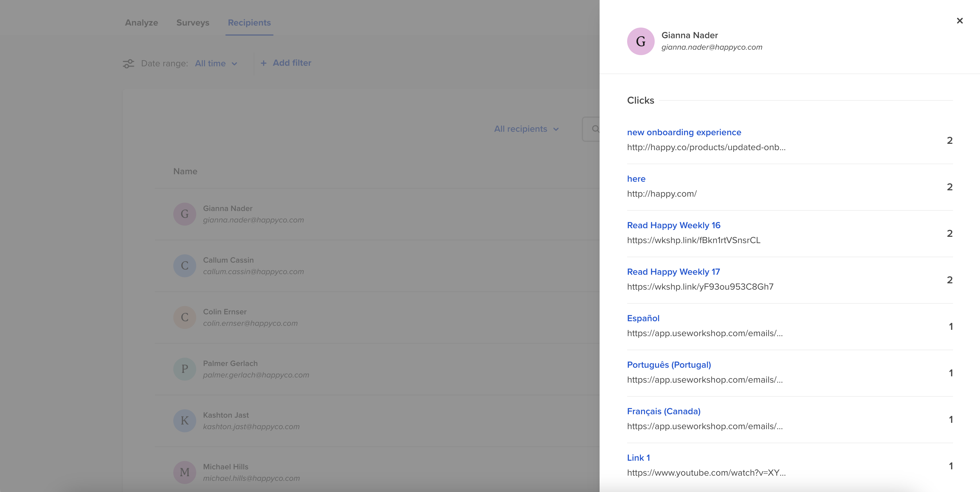980x492 pixels.
Task: Click the http://happy.com/ URL text
Action: point(662,194)
